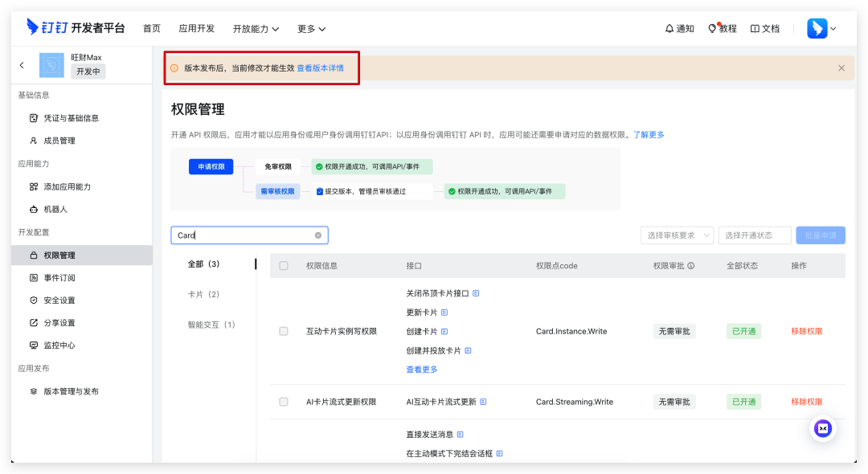Open the 选择开通状态 dropdown
868x474 pixels.
coord(754,235)
